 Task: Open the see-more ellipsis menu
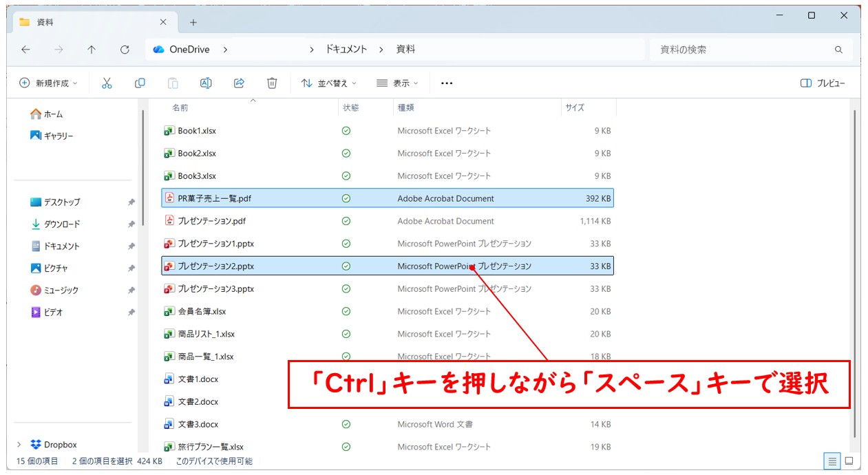coord(447,83)
